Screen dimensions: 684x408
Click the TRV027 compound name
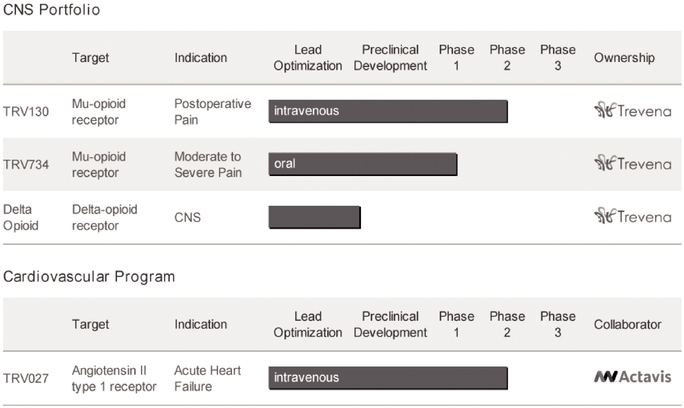pos(26,378)
